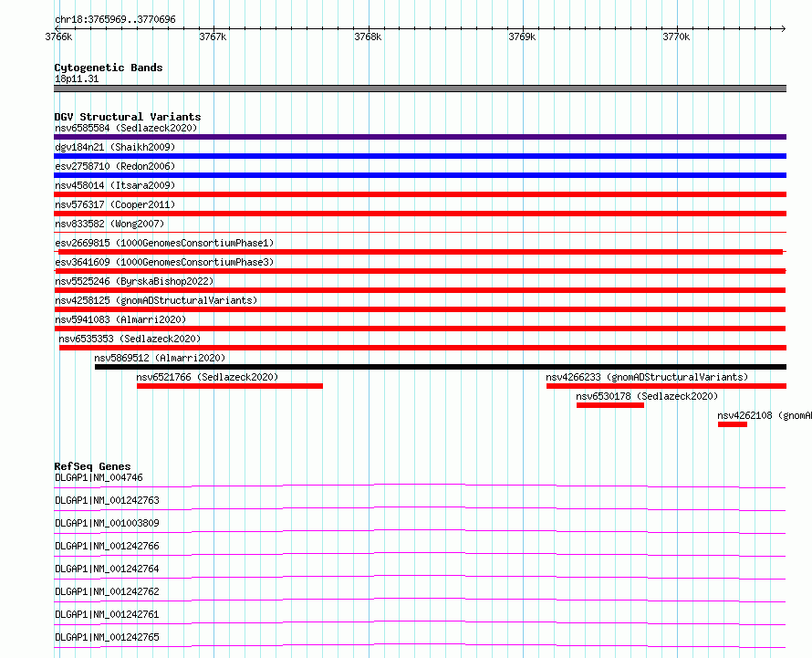
Task: Open nsv5941083 (Almarri2020) label
Action: click(x=120, y=319)
